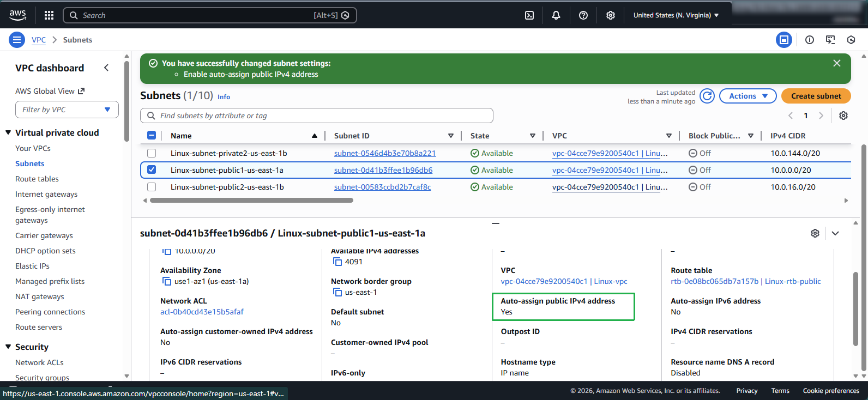Viewport: 868px width, 400px height.
Task: Toggle the select-all subnets checkbox
Action: (x=152, y=136)
